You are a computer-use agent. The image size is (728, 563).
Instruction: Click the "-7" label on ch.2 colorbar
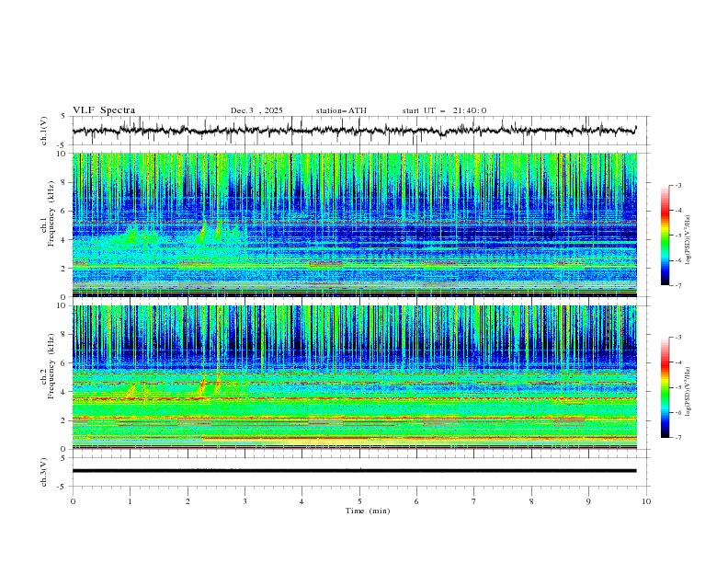click(x=677, y=438)
